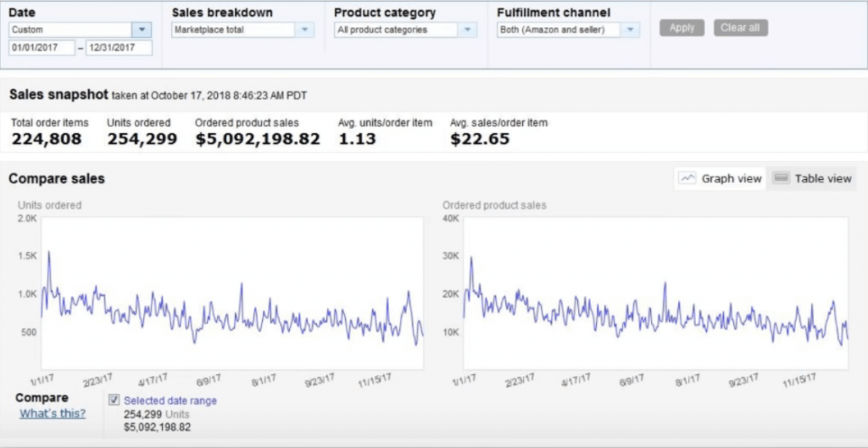868x448 pixels.
Task: Click the table icon beside Table view
Action: tap(782, 178)
